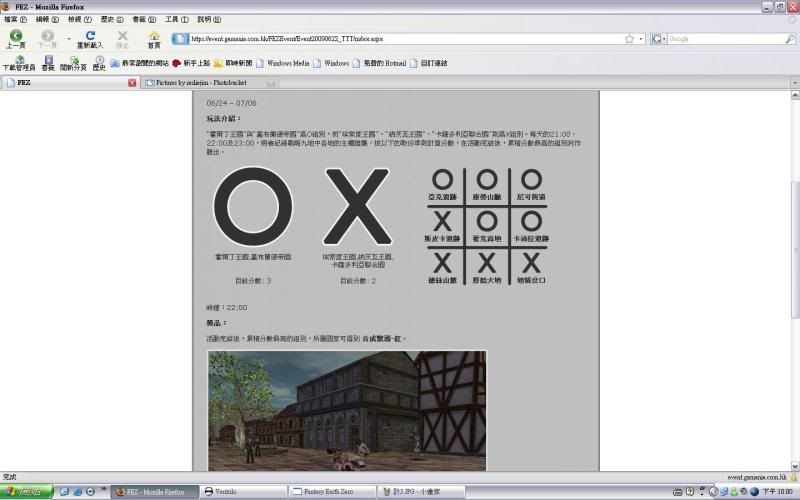Click the Stop loading icon
The width and height of the screenshot is (800, 500).
coord(122,36)
